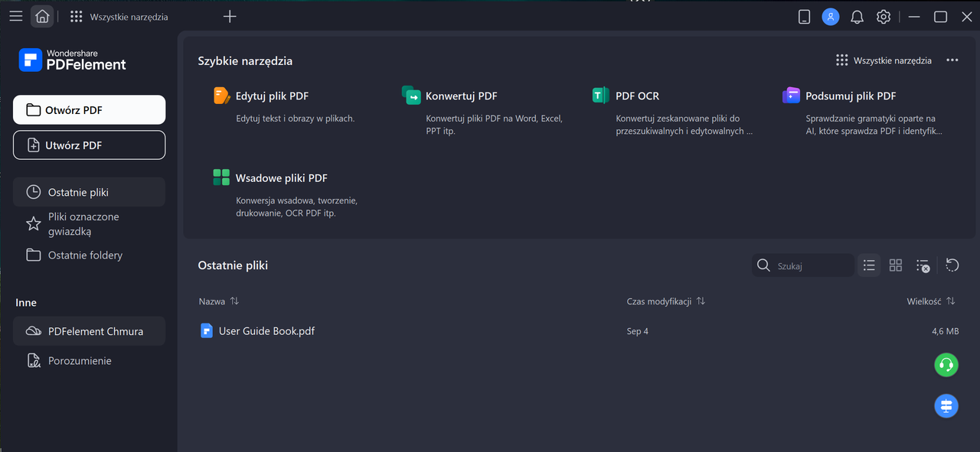Open the user account avatar
Screen dimensions: 980x452
831,17
